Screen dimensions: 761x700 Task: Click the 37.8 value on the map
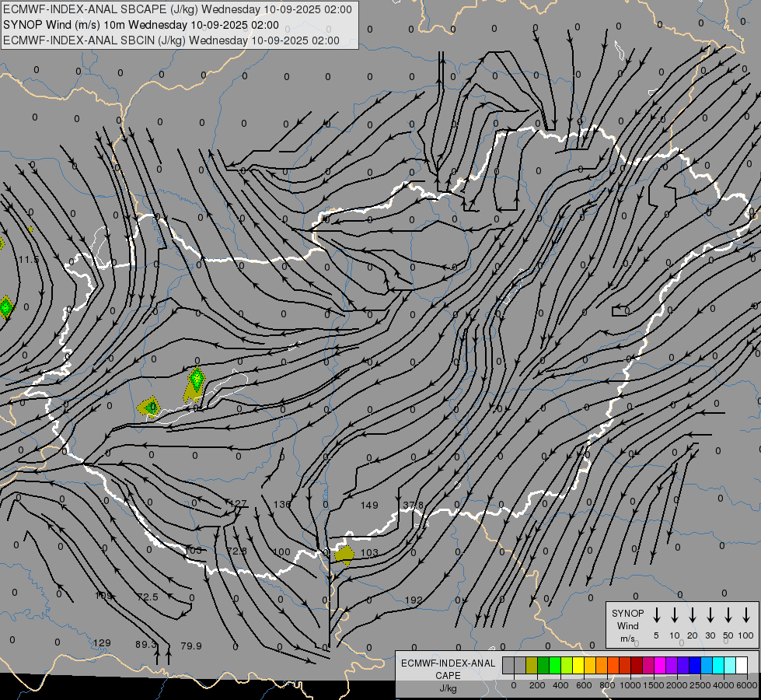pyautogui.click(x=414, y=506)
